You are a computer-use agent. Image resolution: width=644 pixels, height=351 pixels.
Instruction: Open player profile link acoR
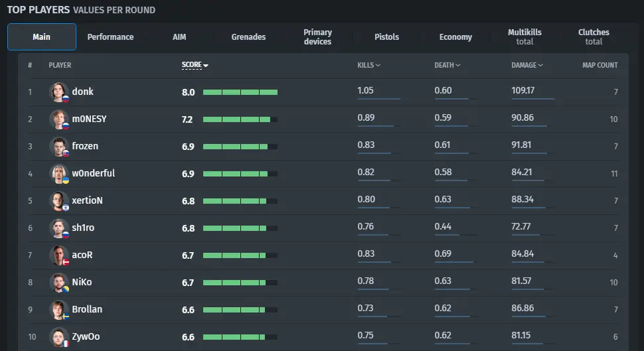click(x=82, y=255)
